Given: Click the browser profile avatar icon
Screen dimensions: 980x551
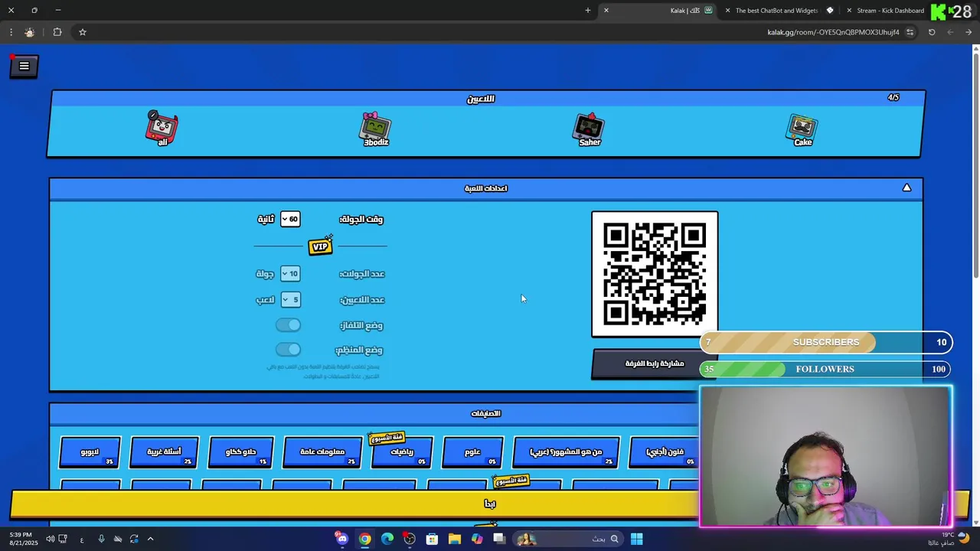Looking at the screenshot, I should click(x=30, y=32).
